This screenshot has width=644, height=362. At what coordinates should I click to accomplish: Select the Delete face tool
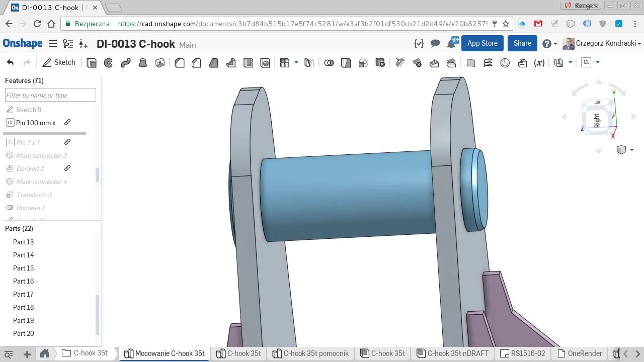tap(417, 63)
